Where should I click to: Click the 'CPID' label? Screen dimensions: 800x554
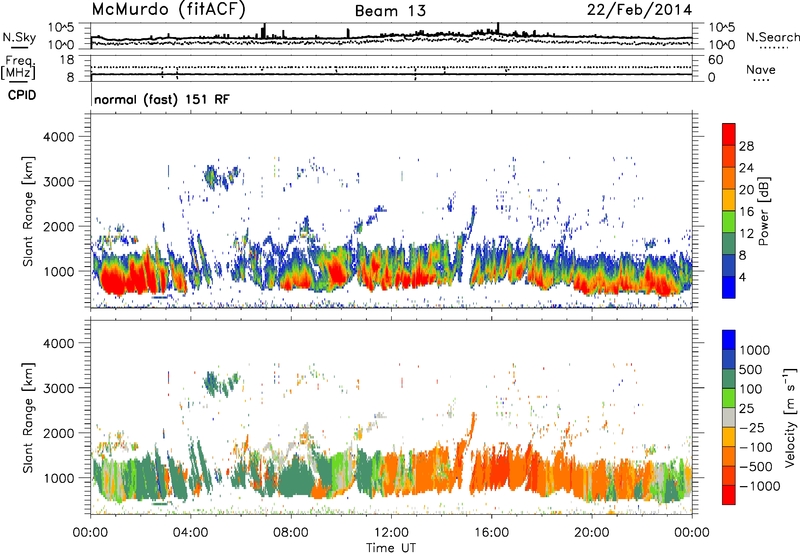[x=22, y=95]
